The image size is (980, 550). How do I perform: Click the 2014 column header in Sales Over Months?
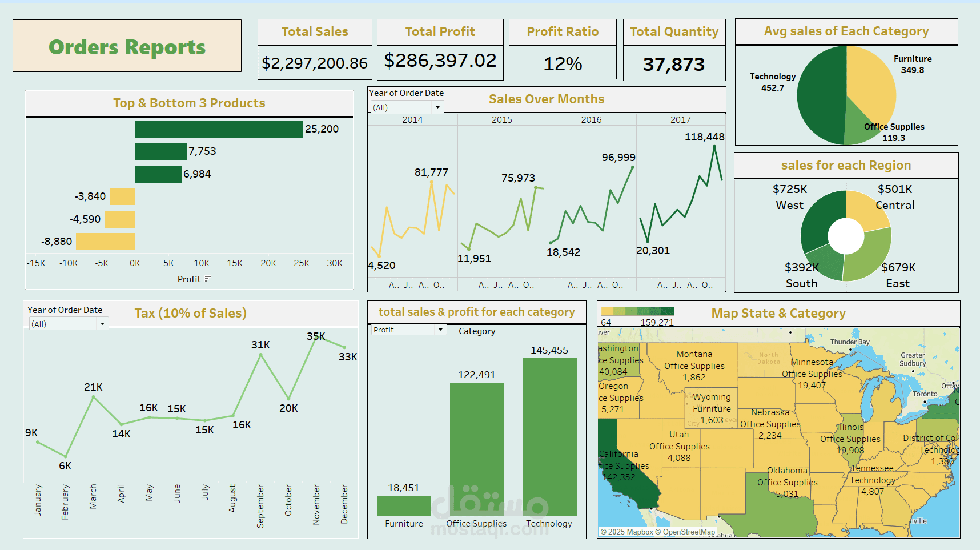412,119
